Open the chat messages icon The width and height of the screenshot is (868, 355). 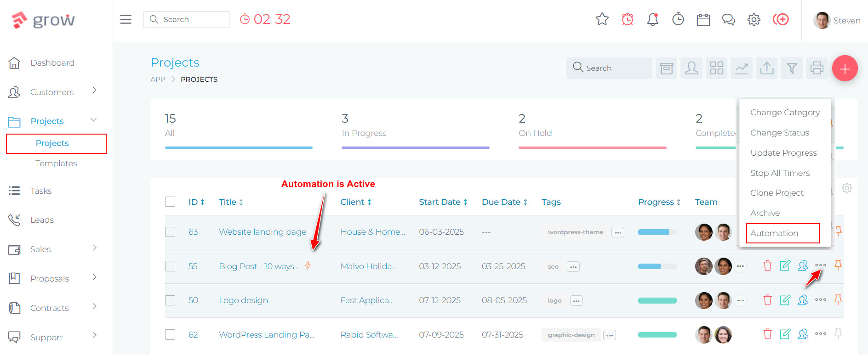pos(728,19)
